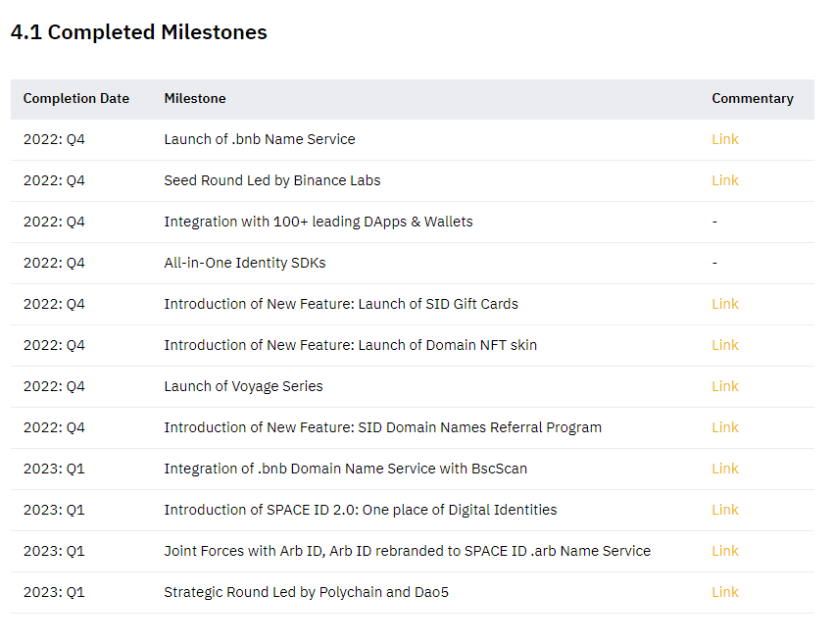
Task: Click the Milestone column header
Action: (x=195, y=98)
